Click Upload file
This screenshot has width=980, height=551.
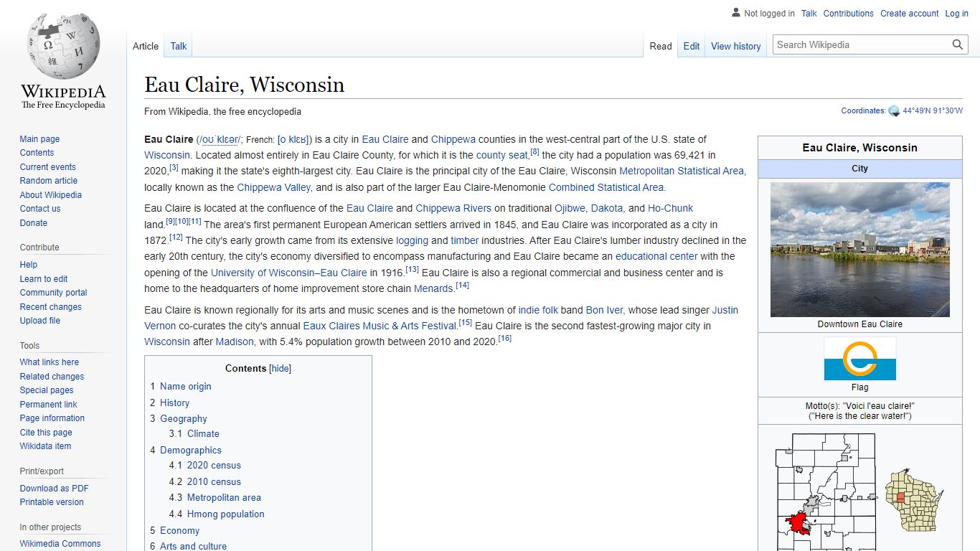(40, 321)
